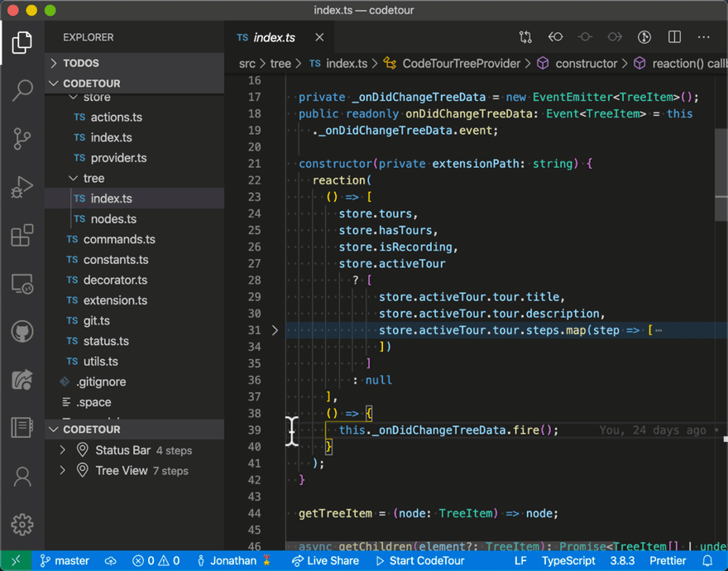Close the index.ts editor tab

pyautogui.click(x=319, y=37)
